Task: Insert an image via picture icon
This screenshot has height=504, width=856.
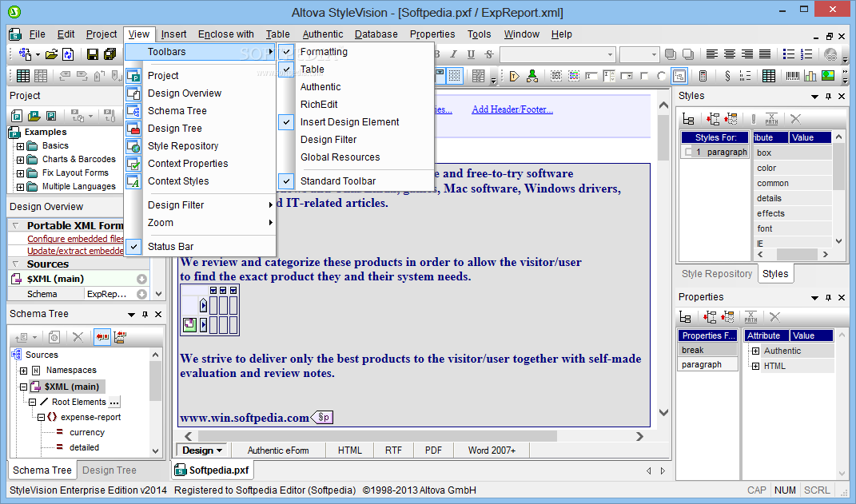Action: pos(828,76)
